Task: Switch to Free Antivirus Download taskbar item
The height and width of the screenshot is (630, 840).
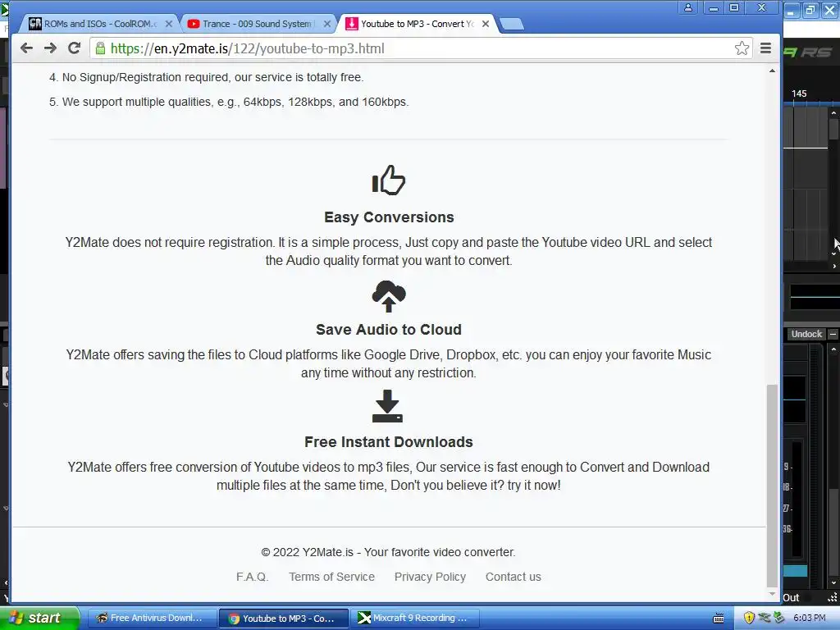Action: click(152, 619)
